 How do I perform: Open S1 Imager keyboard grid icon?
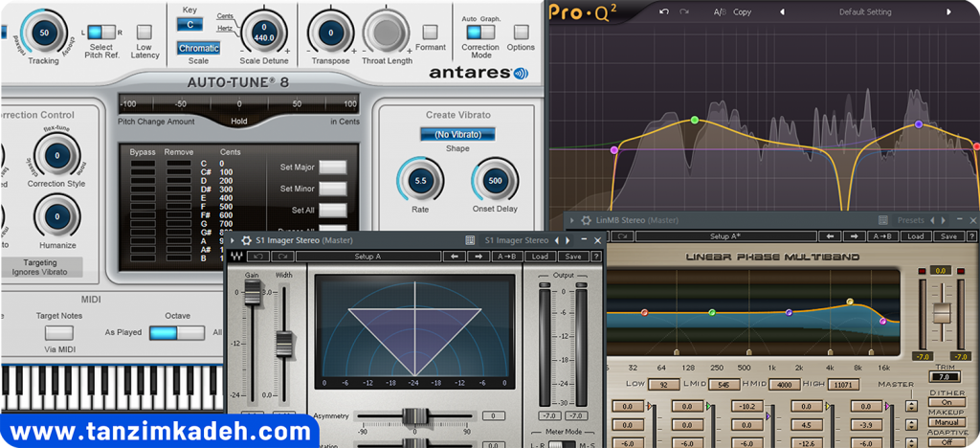tap(470, 240)
